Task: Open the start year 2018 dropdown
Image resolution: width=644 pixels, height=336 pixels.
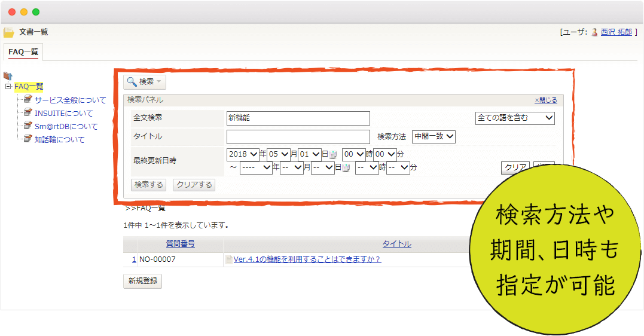Action: click(x=243, y=154)
